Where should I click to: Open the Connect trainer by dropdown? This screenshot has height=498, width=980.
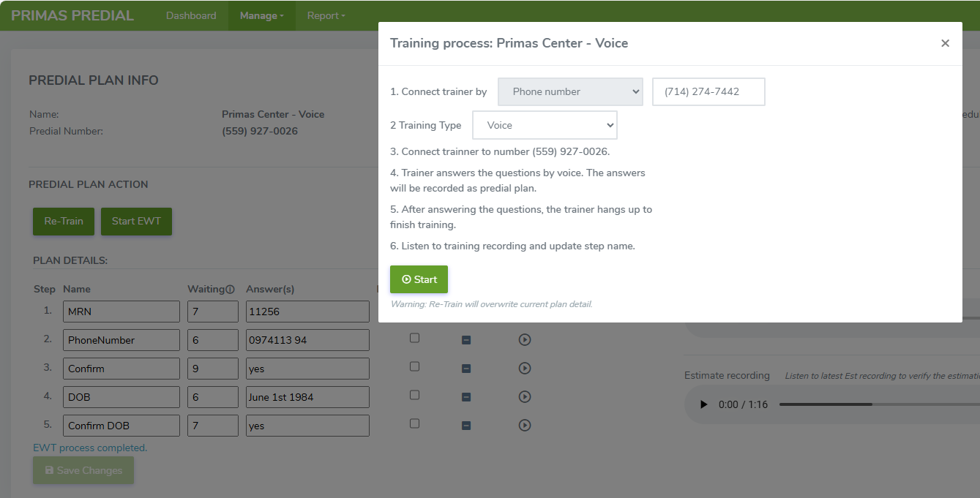pos(570,92)
